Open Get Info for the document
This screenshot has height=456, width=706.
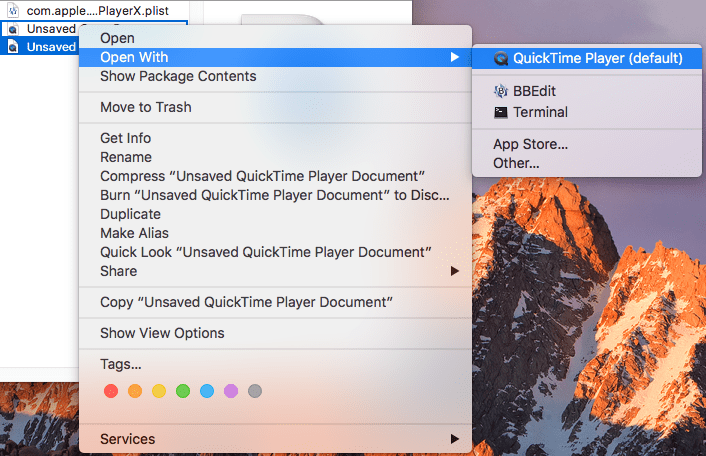[275, 138]
